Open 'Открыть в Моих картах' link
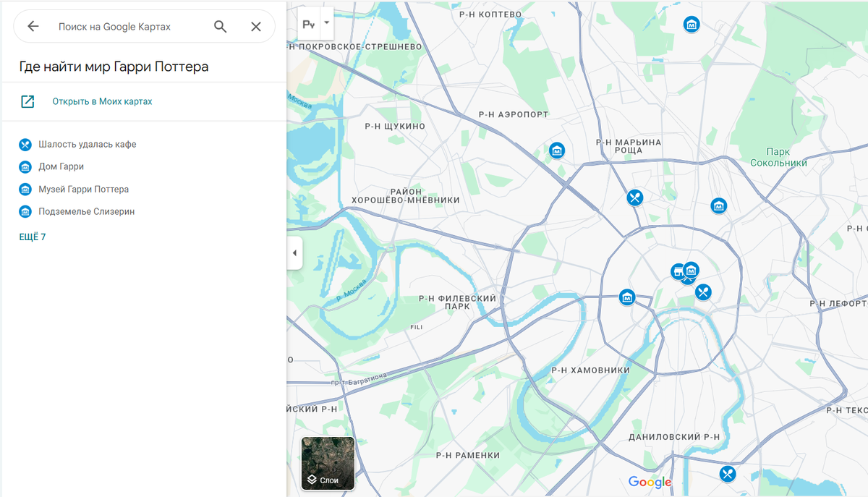 (x=102, y=101)
